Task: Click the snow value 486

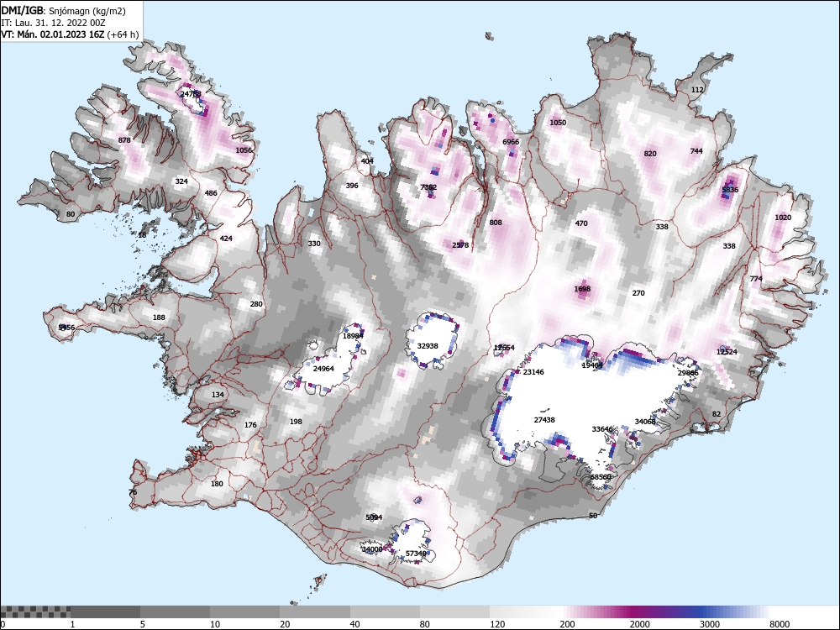Action: pos(211,193)
